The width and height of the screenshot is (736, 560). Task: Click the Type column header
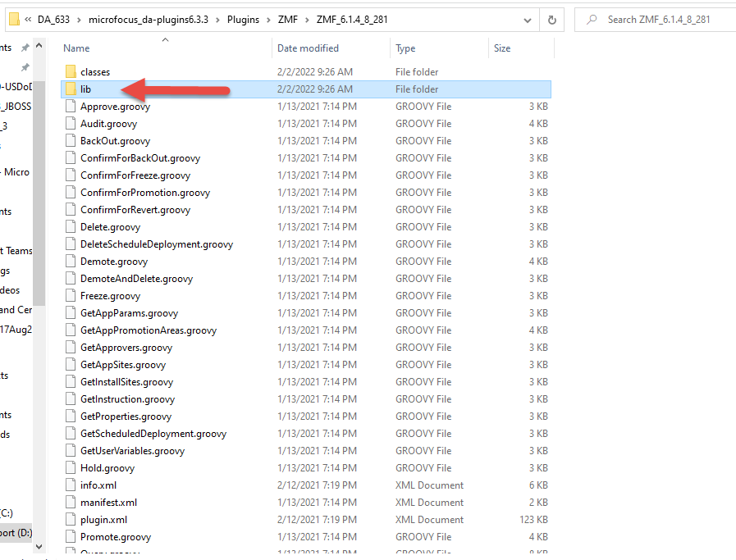pos(405,48)
